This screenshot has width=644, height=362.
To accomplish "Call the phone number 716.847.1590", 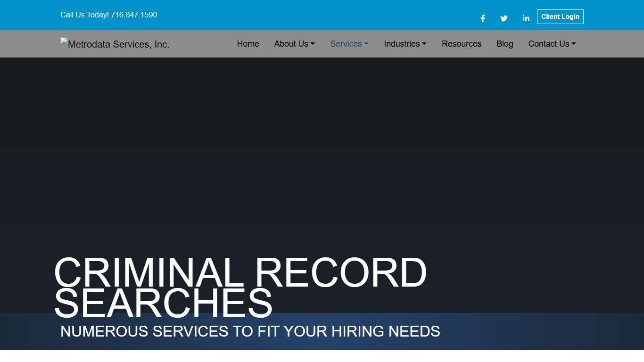I will [134, 15].
